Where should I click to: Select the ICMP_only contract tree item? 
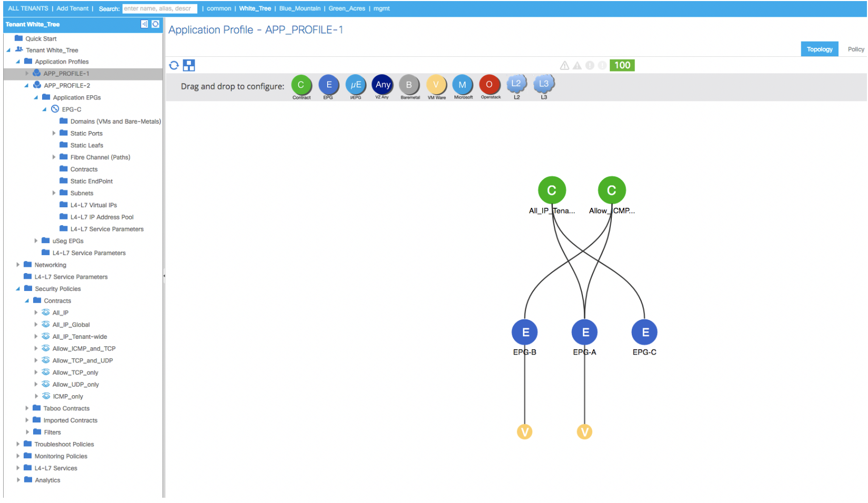tap(68, 397)
